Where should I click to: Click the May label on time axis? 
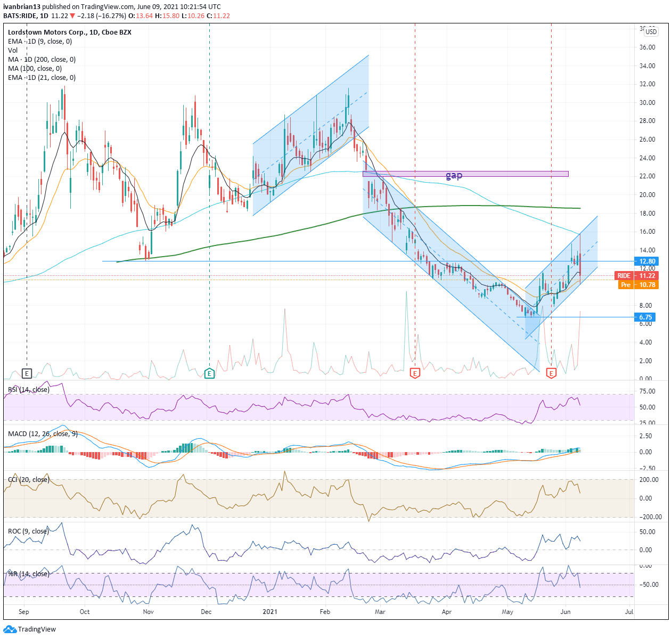coord(507,612)
